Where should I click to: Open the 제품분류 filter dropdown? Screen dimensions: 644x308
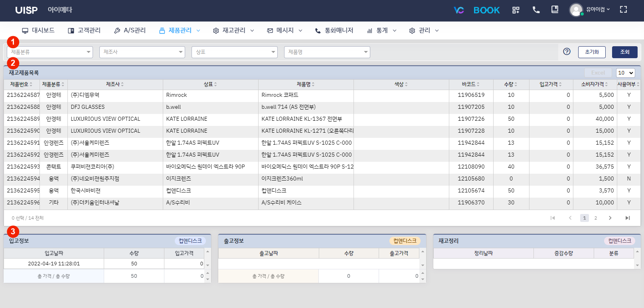click(50, 52)
